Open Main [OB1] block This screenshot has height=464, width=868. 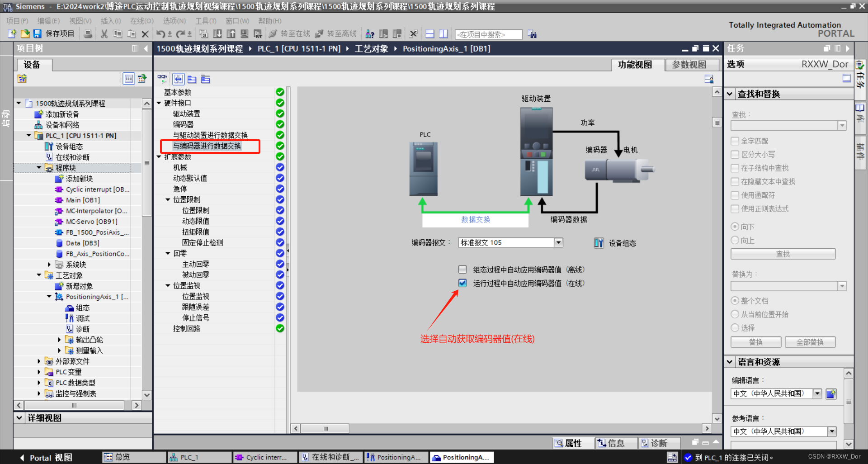83,200
